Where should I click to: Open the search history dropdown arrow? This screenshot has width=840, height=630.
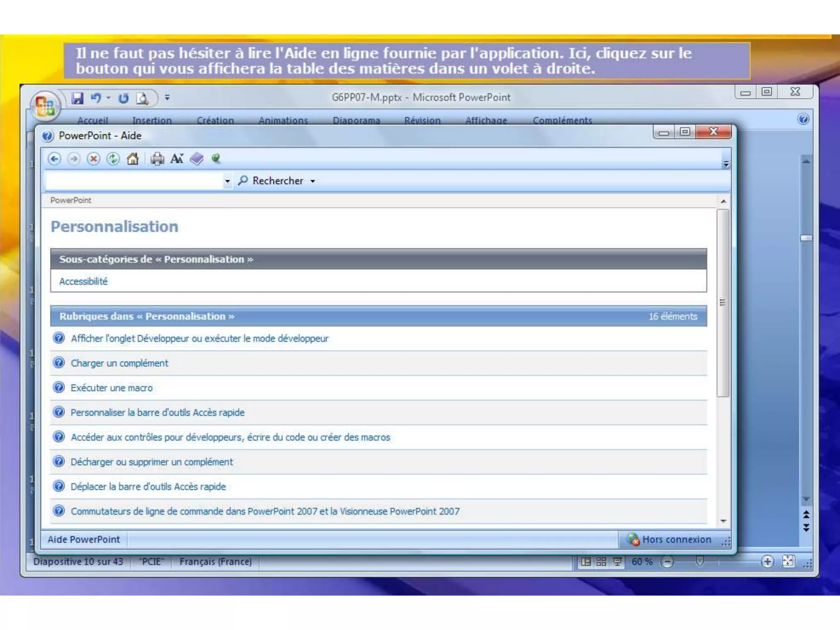pyautogui.click(x=227, y=181)
